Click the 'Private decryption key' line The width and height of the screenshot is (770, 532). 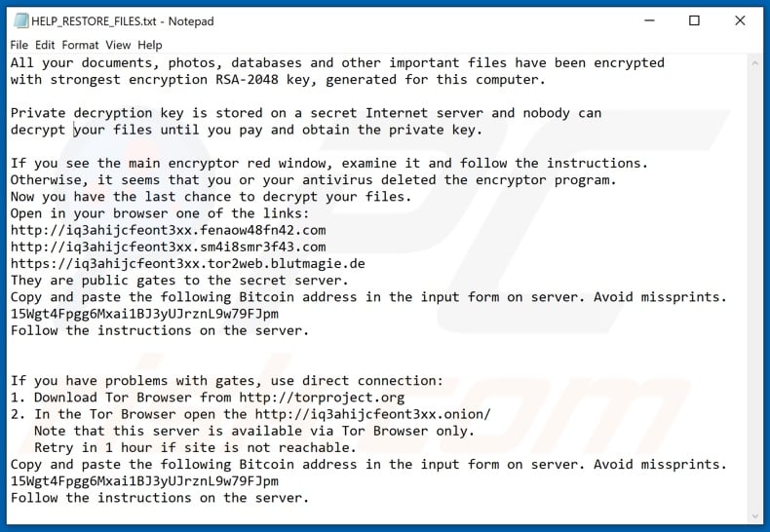click(305, 113)
